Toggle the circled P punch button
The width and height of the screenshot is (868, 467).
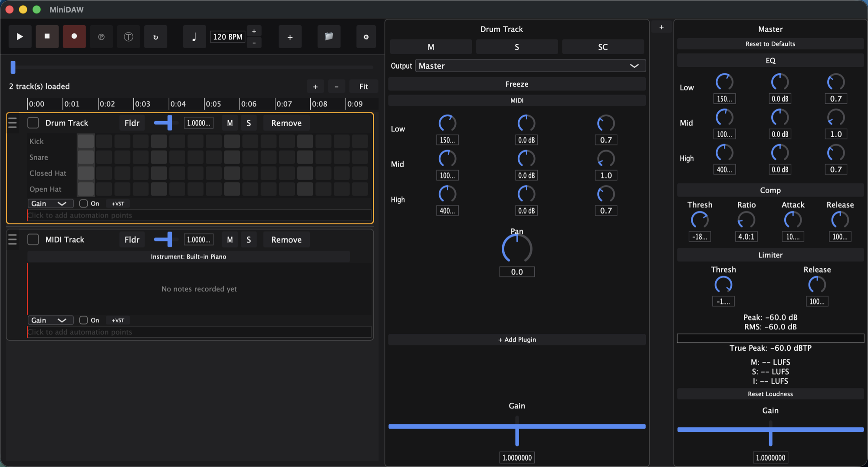coord(101,37)
